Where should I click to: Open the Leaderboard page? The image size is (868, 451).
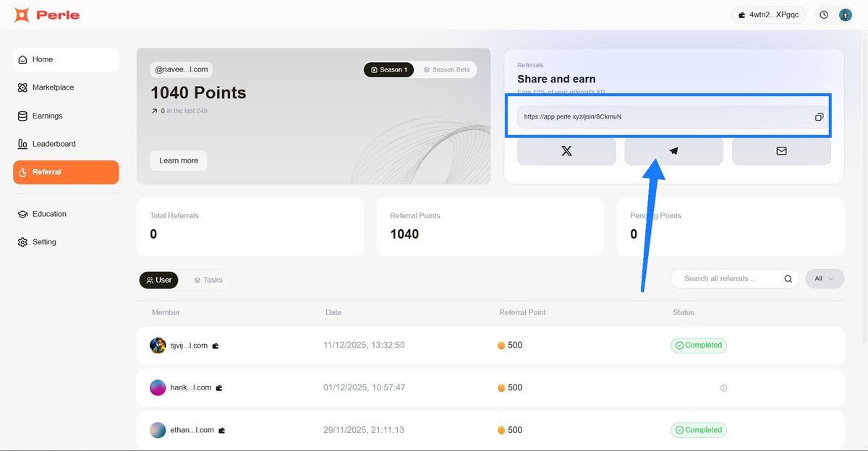[66, 144]
